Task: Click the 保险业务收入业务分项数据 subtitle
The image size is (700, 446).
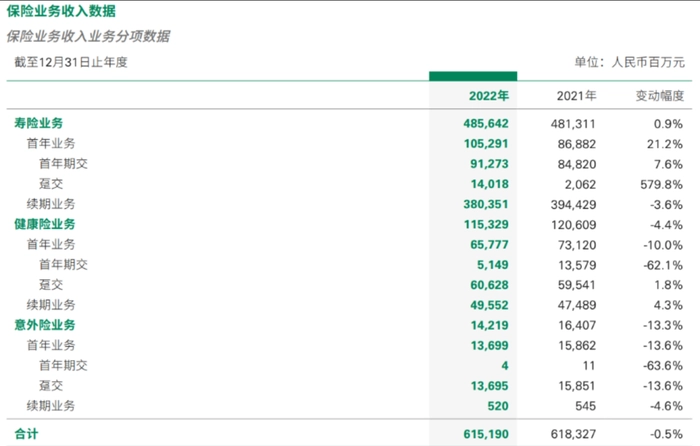Action: pos(88,37)
